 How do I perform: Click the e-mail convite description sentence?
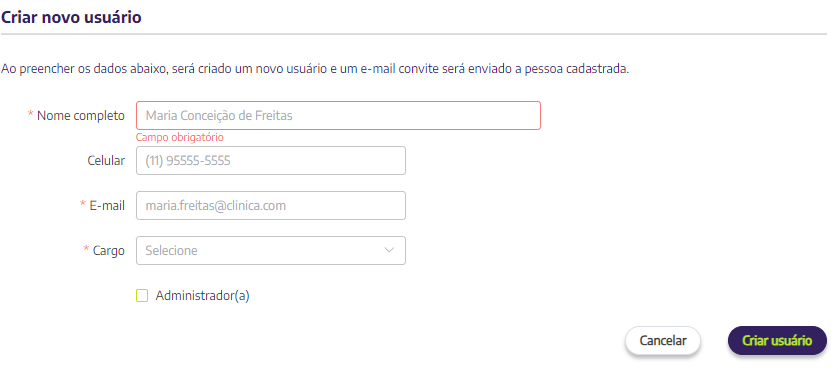pyautogui.click(x=315, y=69)
